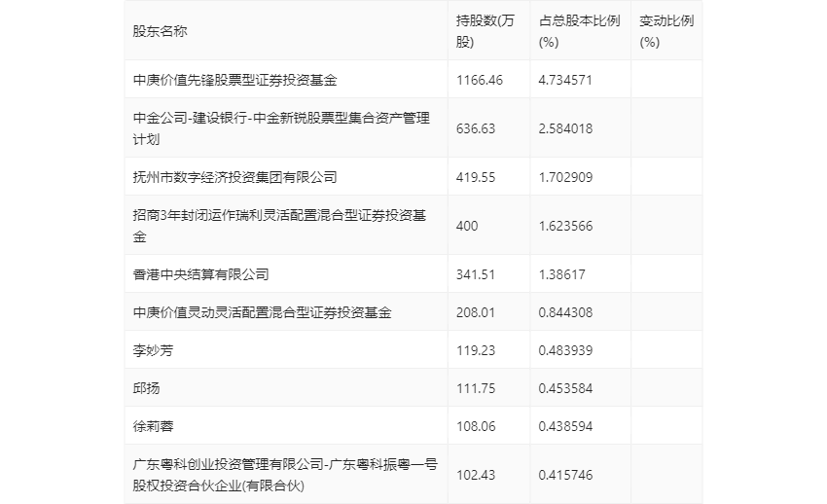Select the 中金公司-建设银行-中金新锐 shareholder name
This screenshot has width=827, height=504.
(x=281, y=128)
